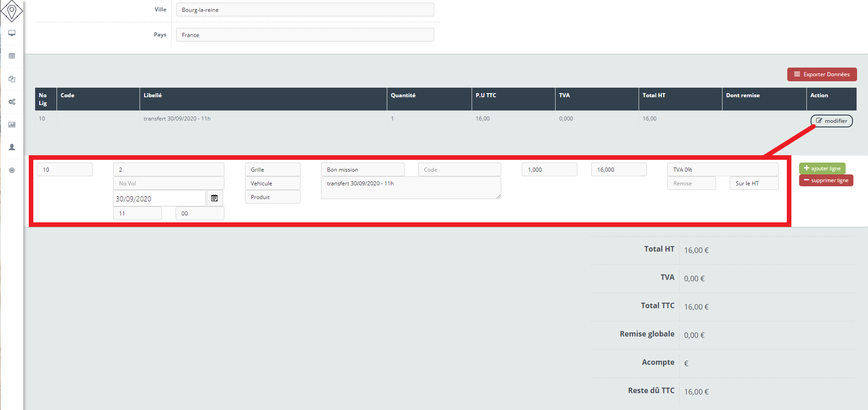
Task: Click the Exporter Données button
Action: click(821, 74)
